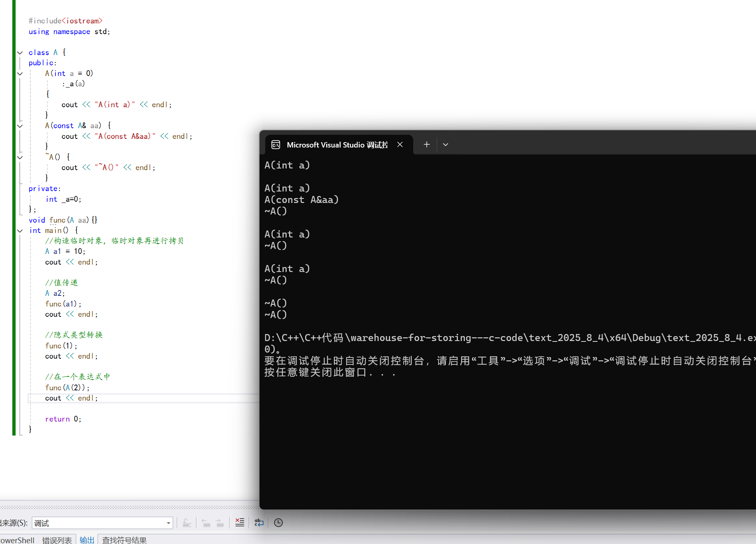This screenshot has height=544, width=756.
Task: Go to previous message in output toolbar
Action: click(x=206, y=523)
